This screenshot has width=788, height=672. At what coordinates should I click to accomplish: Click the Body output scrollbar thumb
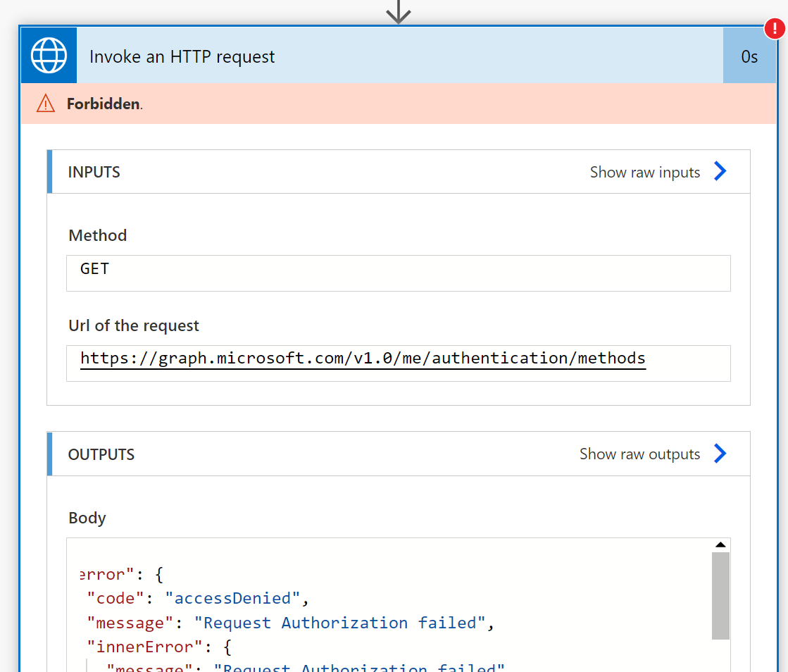[720, 596]
